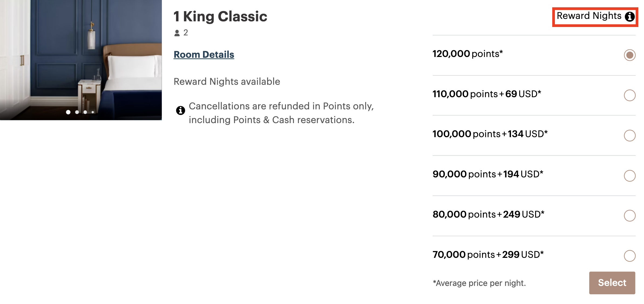Open the Room Details link
Viewport: 644px width, 304px height.
(x=204, y=55)
